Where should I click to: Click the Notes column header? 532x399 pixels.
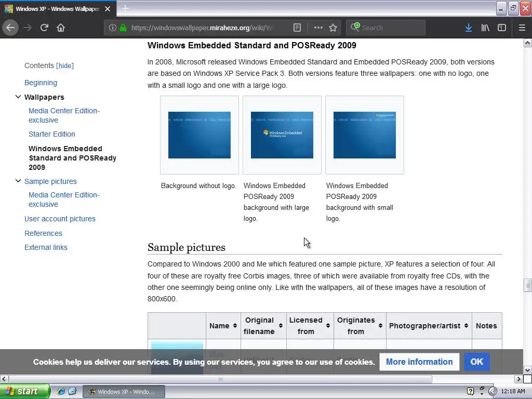click(486, 326)
